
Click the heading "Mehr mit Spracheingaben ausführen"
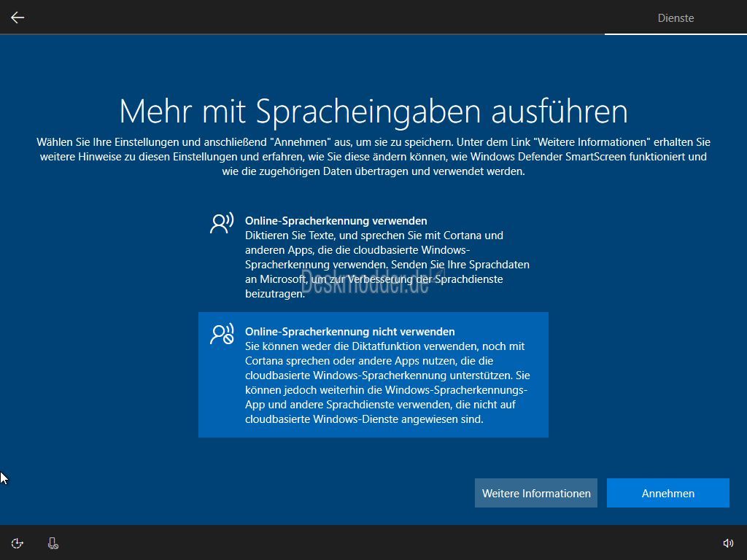[373, 112]
